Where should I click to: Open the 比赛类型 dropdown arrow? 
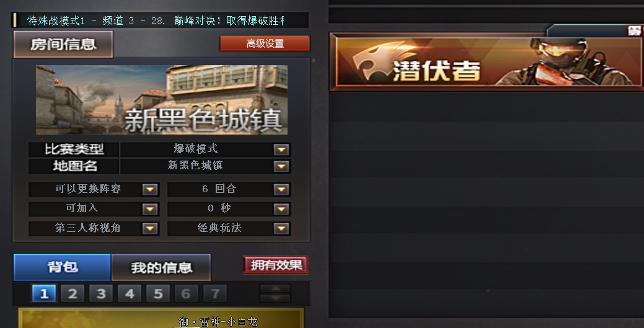[281, 149]
